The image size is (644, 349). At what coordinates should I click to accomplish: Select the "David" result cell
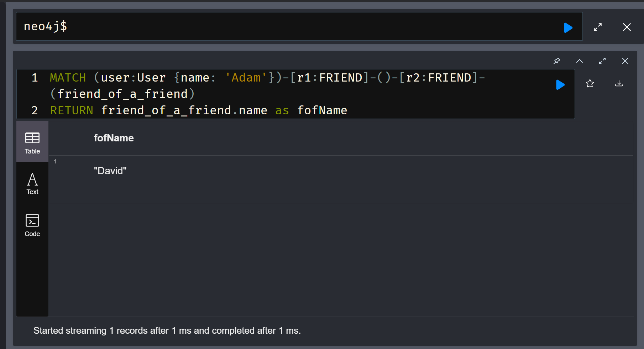110,171
